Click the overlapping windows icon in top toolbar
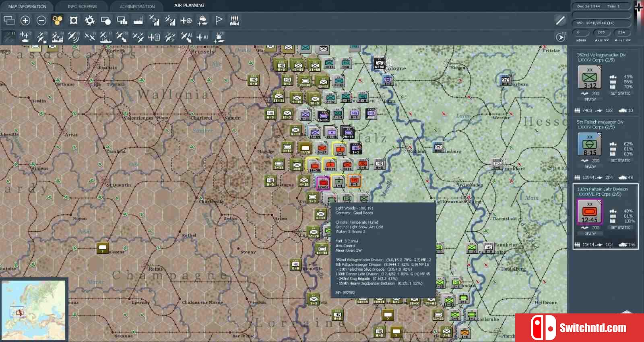 tap(9, 20)
